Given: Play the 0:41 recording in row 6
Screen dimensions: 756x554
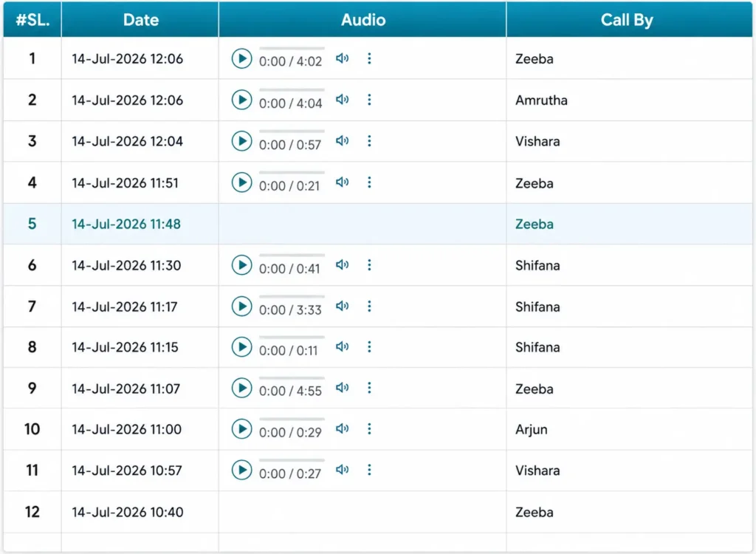Looking at the screenshot, I should [241, 265].
